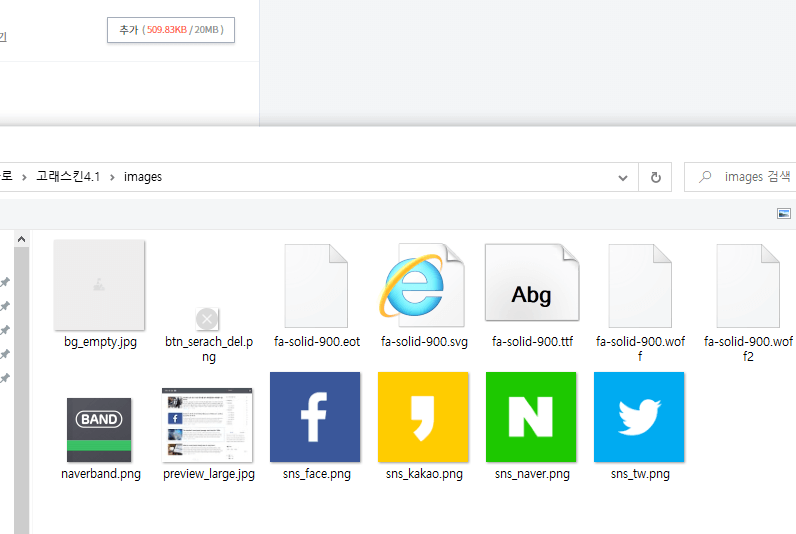Click the naverband.png file name

click(x=101, y=474)
